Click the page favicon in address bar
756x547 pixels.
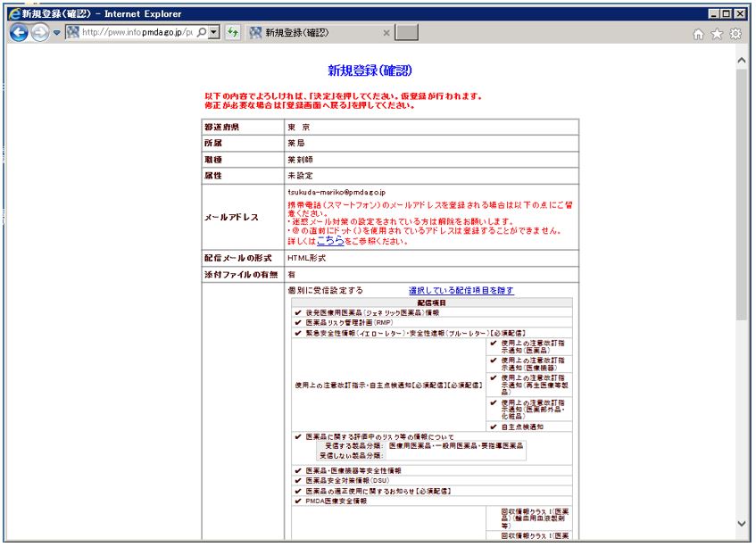pyautogui.click(x=73, y=32)
